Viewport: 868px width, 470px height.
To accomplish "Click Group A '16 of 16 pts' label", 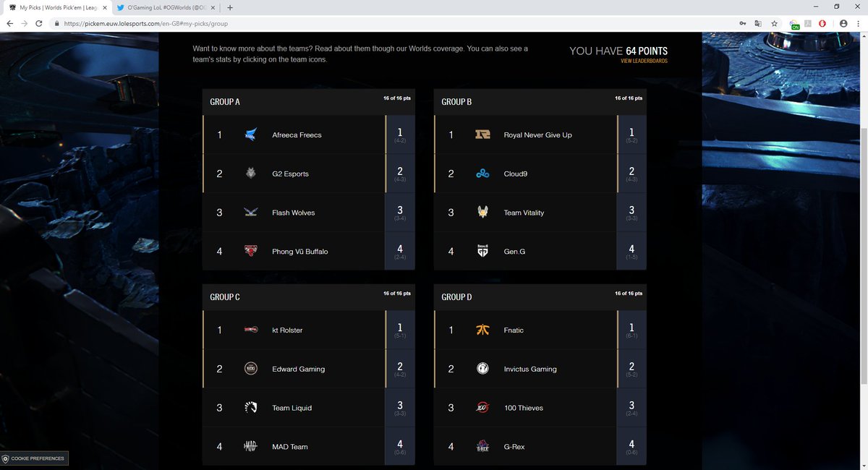I will click(x=397, y=98).
